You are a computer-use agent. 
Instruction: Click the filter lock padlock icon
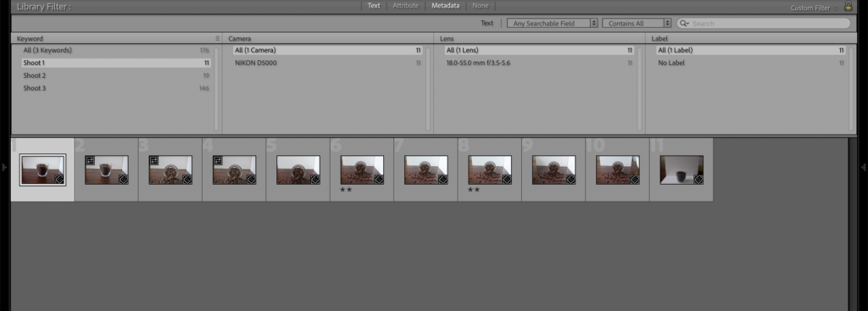(x=848, y=6)
